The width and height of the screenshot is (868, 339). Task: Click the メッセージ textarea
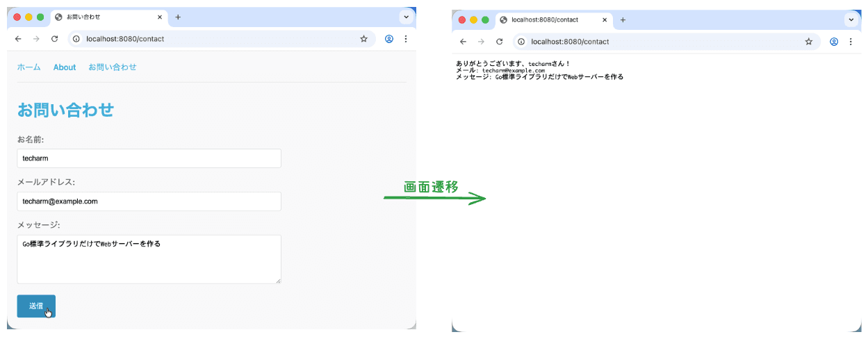pos(149,259)
